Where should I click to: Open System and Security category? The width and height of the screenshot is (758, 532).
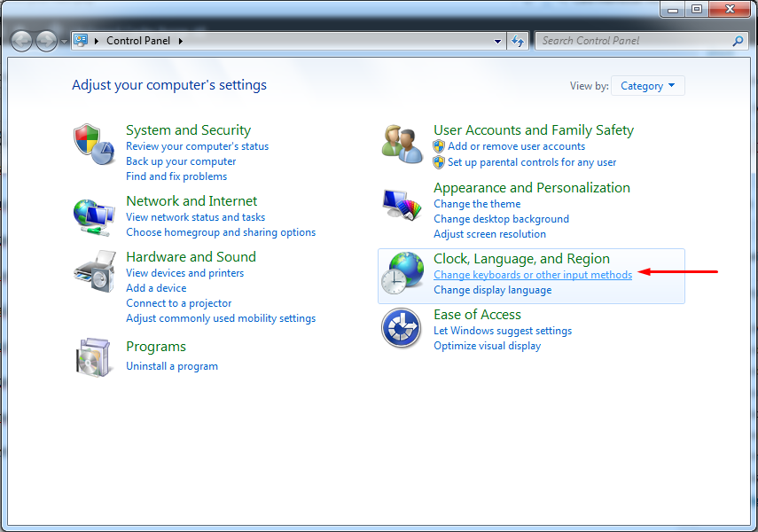[189, 130]
